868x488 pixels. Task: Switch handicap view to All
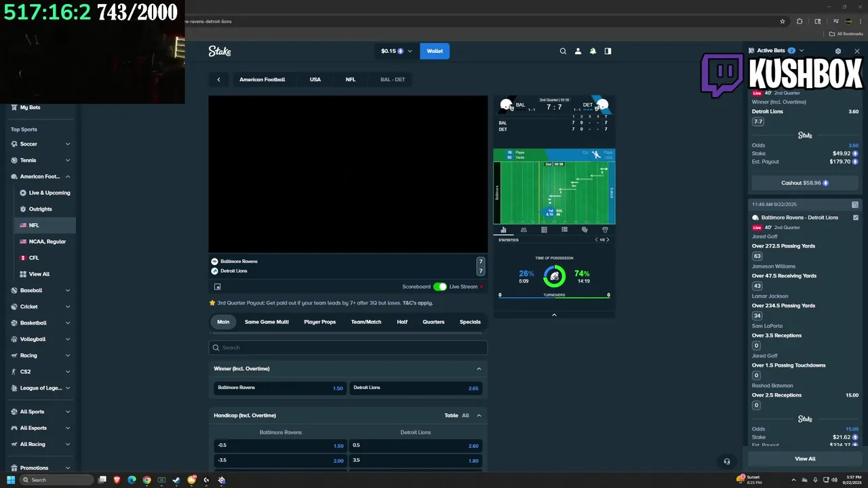pyautogui.click(x=465, y=415)
